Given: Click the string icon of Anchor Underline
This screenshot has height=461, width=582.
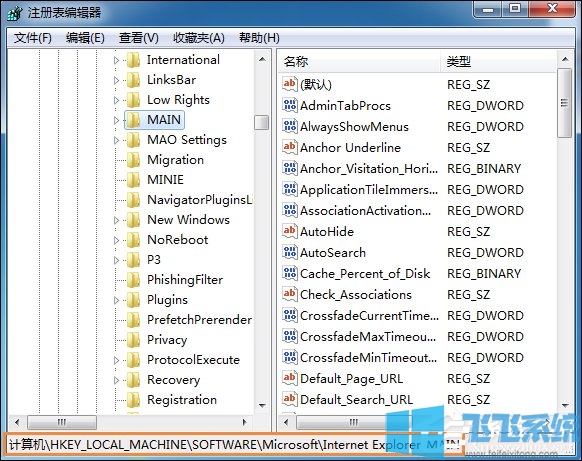Looking at the screenshot, I should [290, 147].
